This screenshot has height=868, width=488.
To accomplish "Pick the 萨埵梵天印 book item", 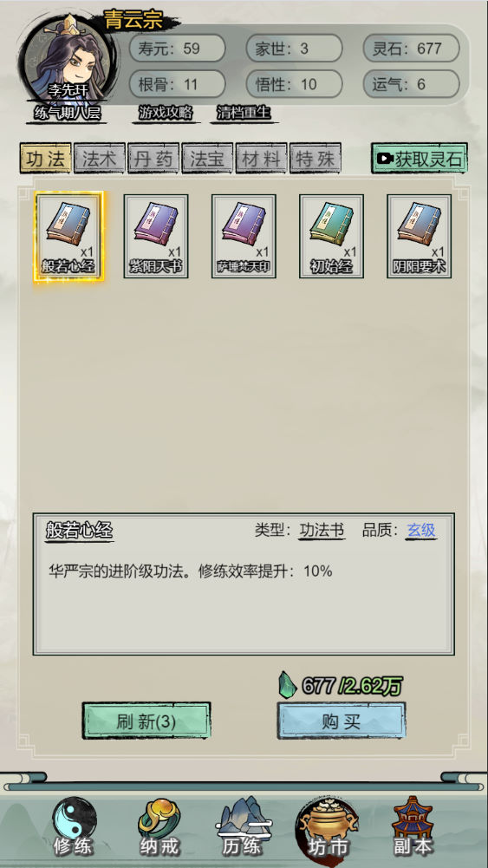I will coord(244,237).
